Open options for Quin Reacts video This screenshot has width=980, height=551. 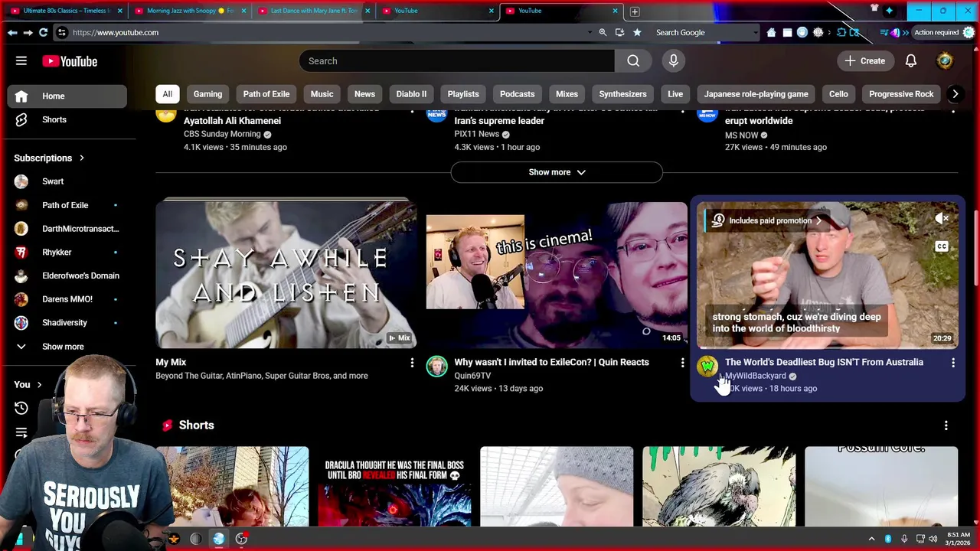[x=682, y=363]
